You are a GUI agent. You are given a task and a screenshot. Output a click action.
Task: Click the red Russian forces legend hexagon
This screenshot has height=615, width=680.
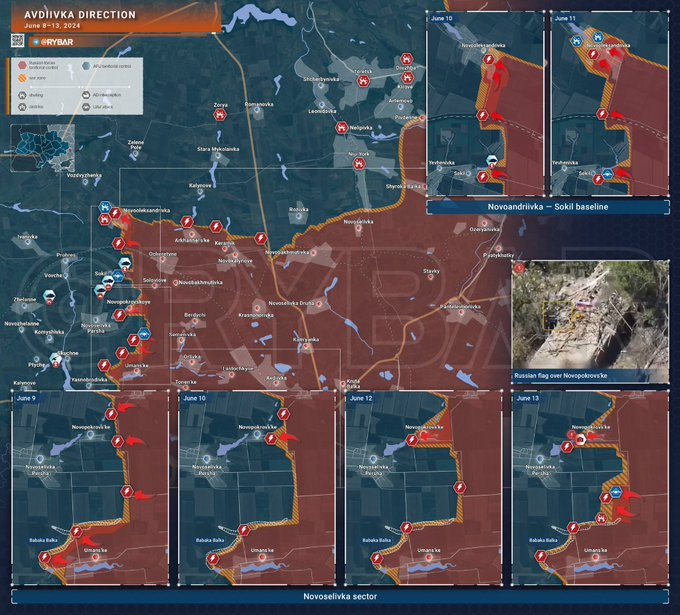[x=22, y=63]
